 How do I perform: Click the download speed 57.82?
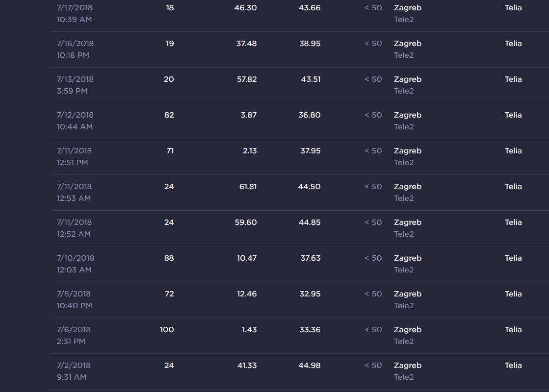click(x=247, y=79)
